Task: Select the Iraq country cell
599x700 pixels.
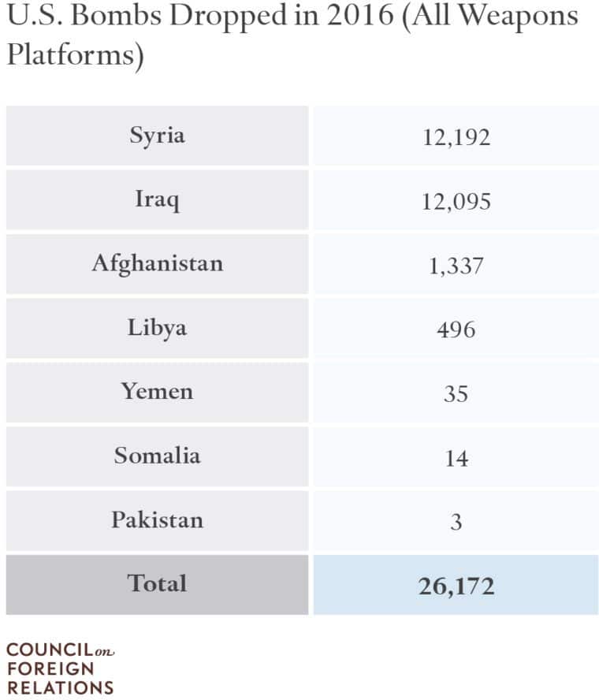Action: (157, 200)
